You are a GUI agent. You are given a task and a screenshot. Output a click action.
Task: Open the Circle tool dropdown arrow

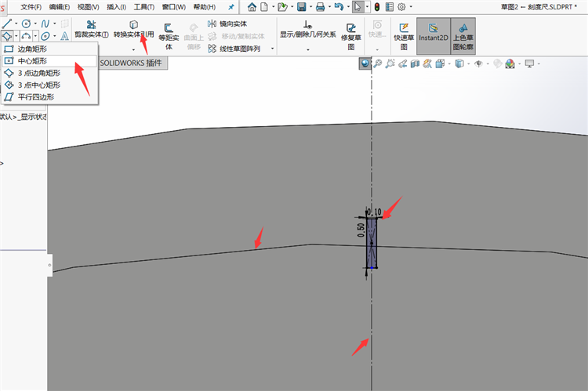coord(35,24)
